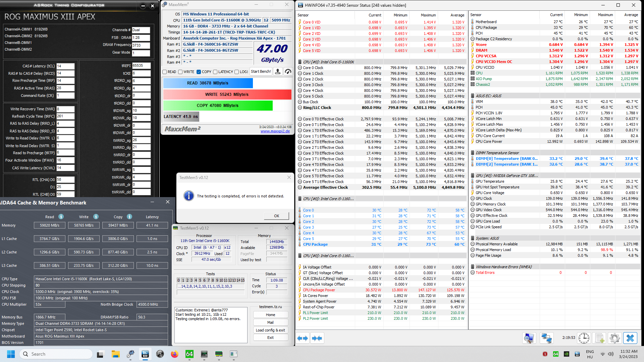
Task: Open network Wi-Fi tray icon
Action: click(602, 354)
